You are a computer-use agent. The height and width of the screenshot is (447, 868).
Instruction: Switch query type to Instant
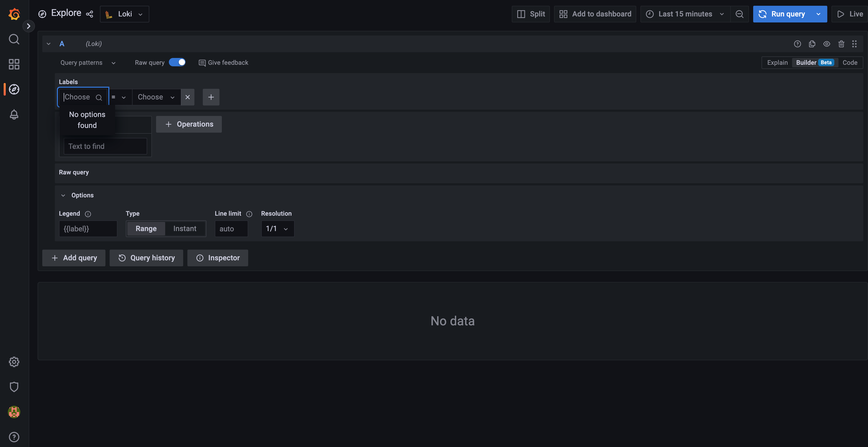tap(185, 228)
